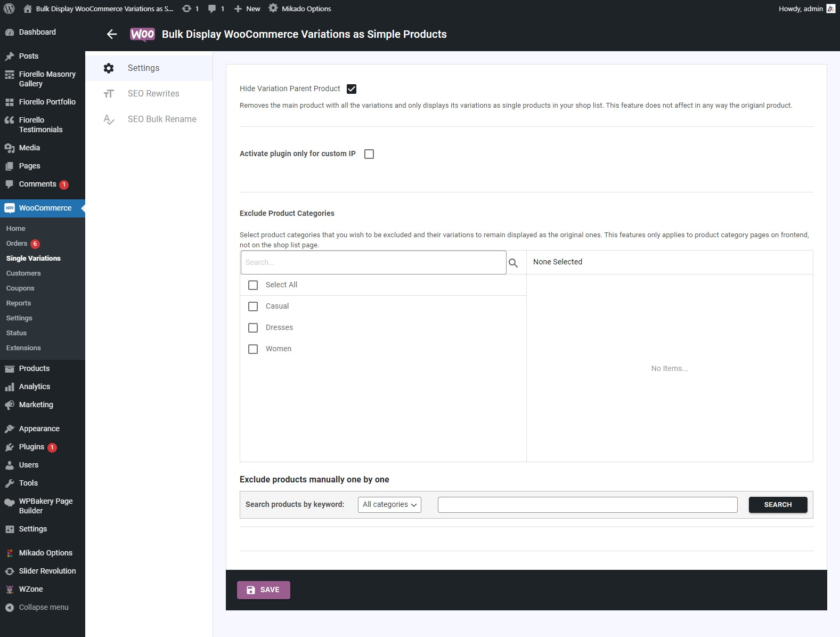Click the Settings gear icon in plugin sidebar
This screenshot has height=637, width=840.
109,68
